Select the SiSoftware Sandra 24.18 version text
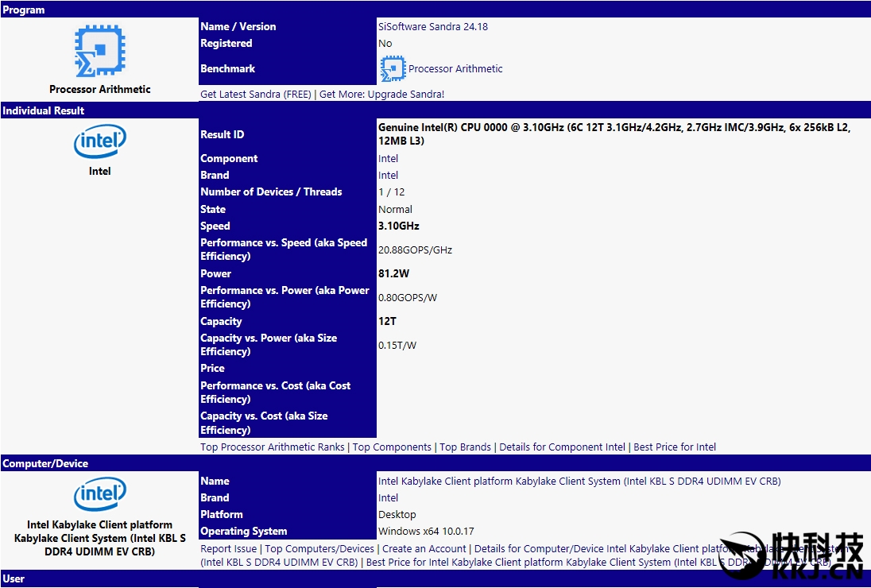This screenshot has height=588, width=871. click(433, 27)
